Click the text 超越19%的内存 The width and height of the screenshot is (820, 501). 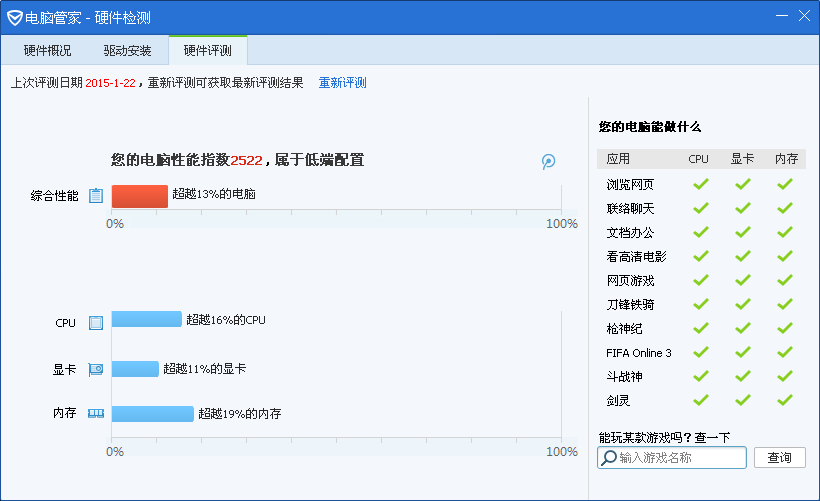(x=240, y=414)
